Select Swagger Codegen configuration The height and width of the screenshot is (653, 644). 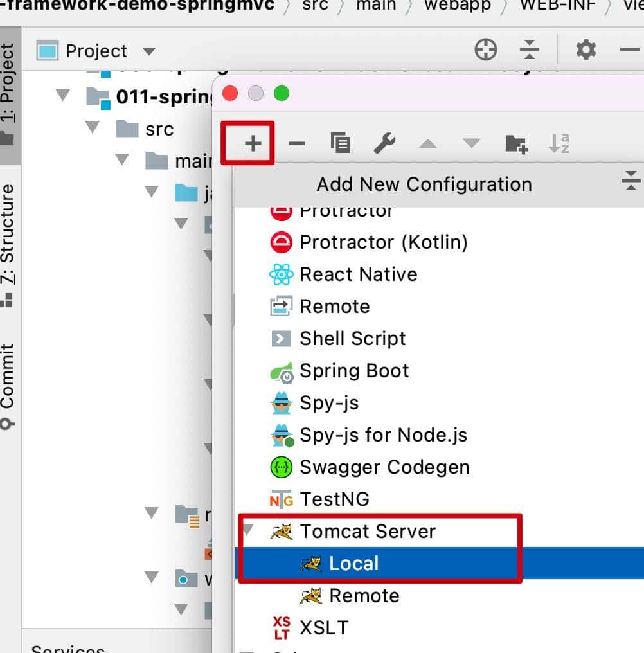coord(440,467)
